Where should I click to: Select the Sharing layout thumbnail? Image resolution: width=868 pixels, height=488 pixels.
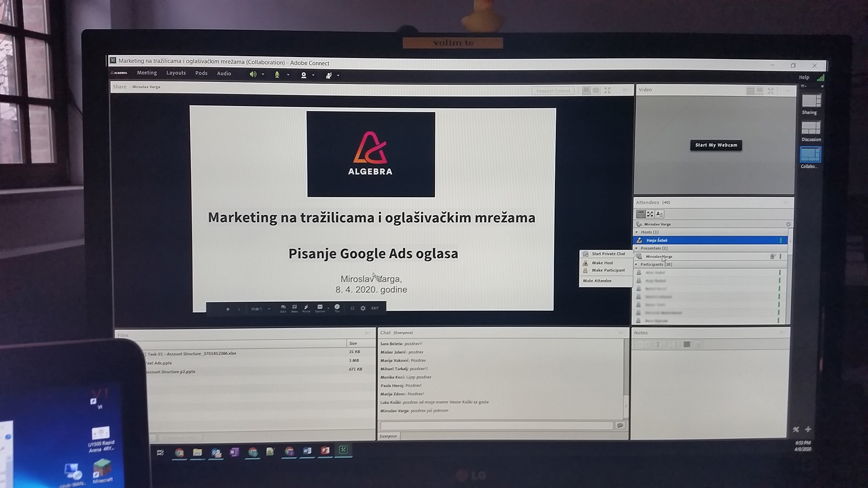(x=811, y=100)
